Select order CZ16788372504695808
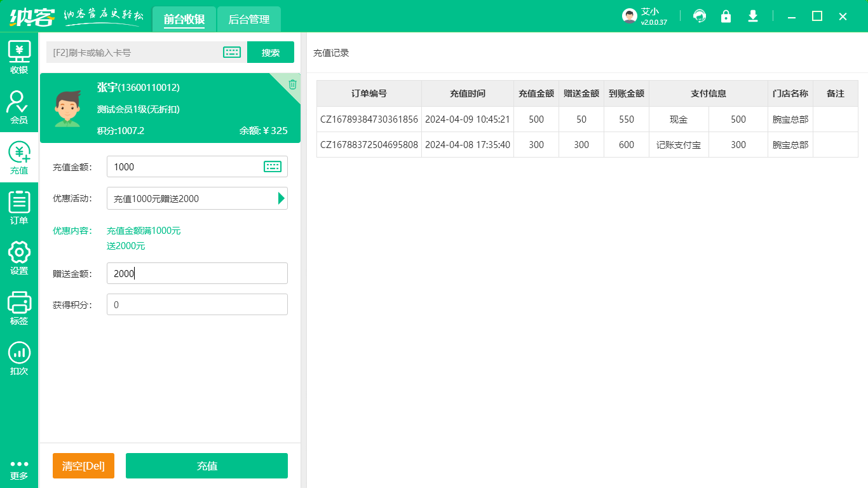 pos(369,144)
